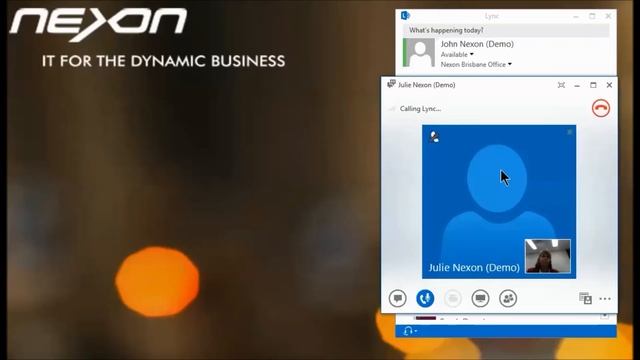The height and width of the screenshot is (360, 640).
Task: Open the Available status dropdown
Action: (x=457, y=54)
